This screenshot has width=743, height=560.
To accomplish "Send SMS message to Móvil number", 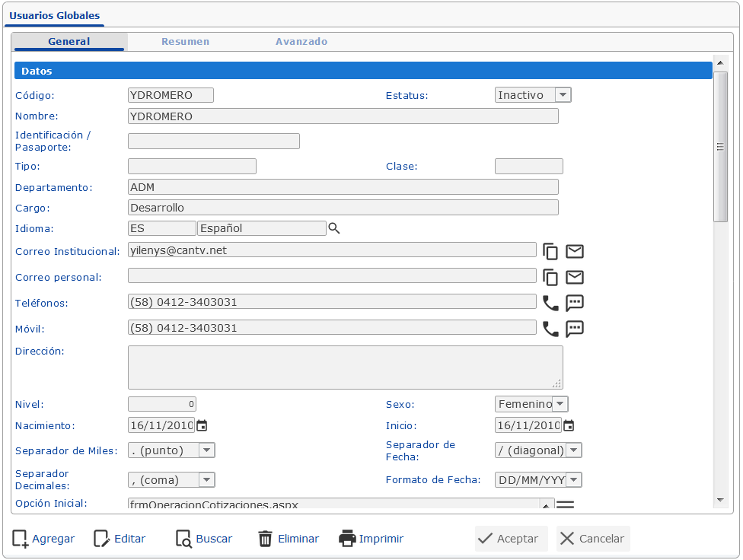I will pyautogui.click(x=575, y=329).
